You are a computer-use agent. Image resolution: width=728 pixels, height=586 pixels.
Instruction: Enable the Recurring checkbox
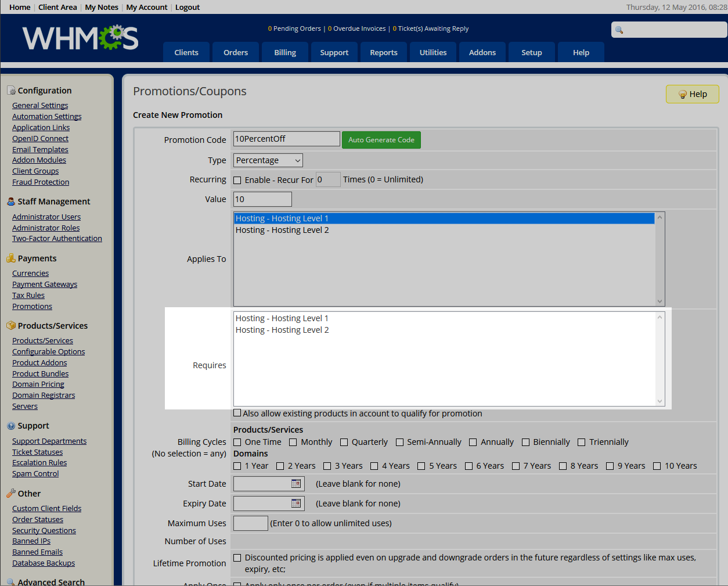(237, 180)
